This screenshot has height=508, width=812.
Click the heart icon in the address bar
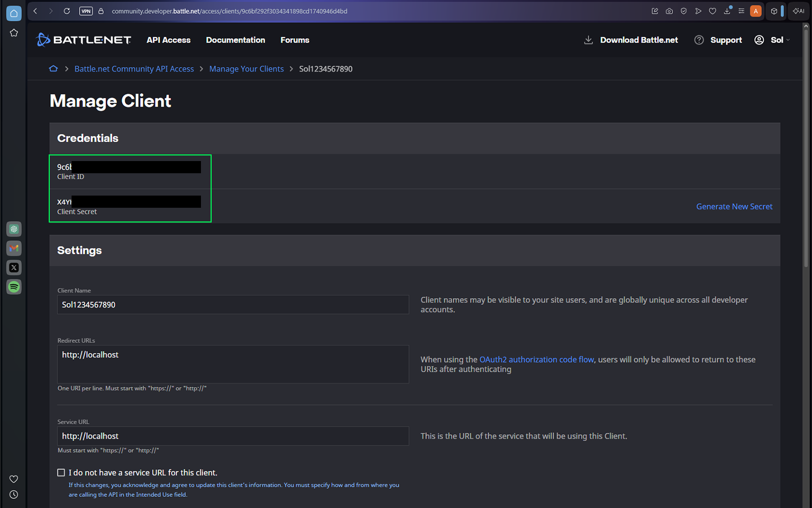713,11
